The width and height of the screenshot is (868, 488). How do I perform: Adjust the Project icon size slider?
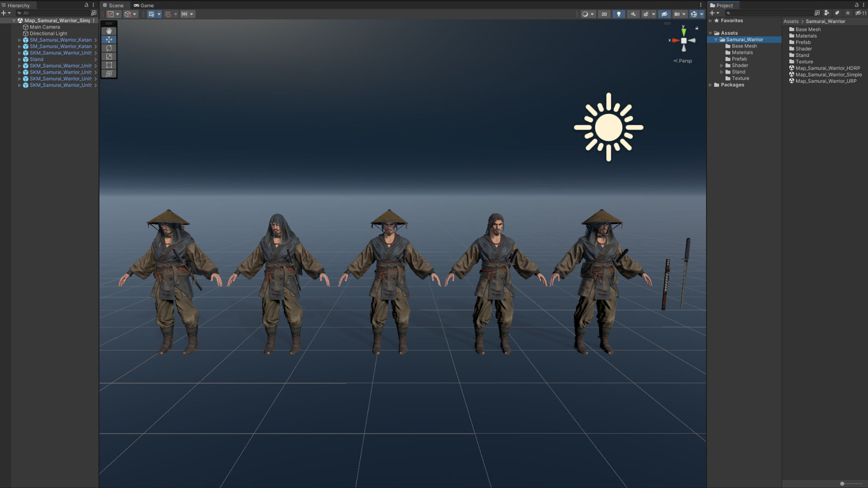842,483
